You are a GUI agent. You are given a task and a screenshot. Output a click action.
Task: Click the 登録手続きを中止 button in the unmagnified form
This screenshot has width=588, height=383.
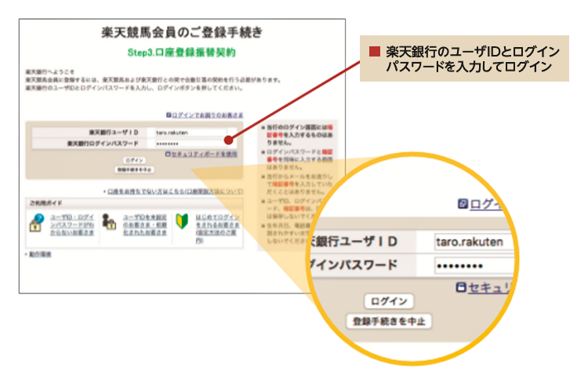pyautogui.click(x=134, y=170)
